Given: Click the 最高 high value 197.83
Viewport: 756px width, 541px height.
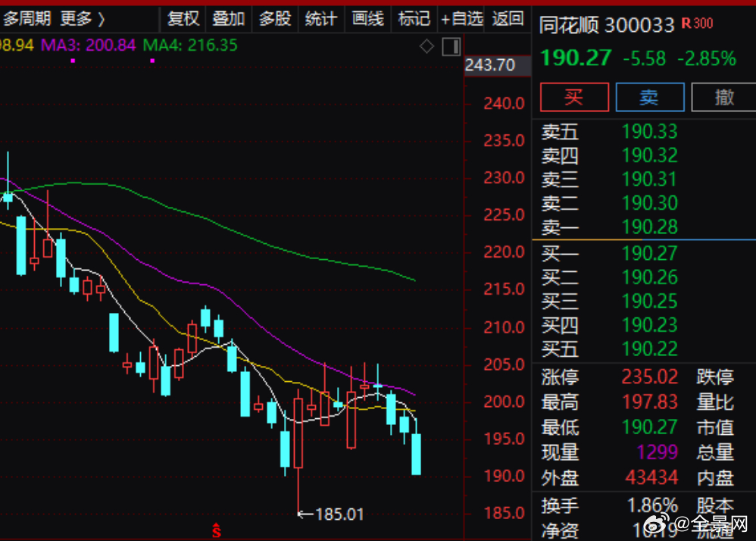Looking at the screenshot, I should pos(649,402).
